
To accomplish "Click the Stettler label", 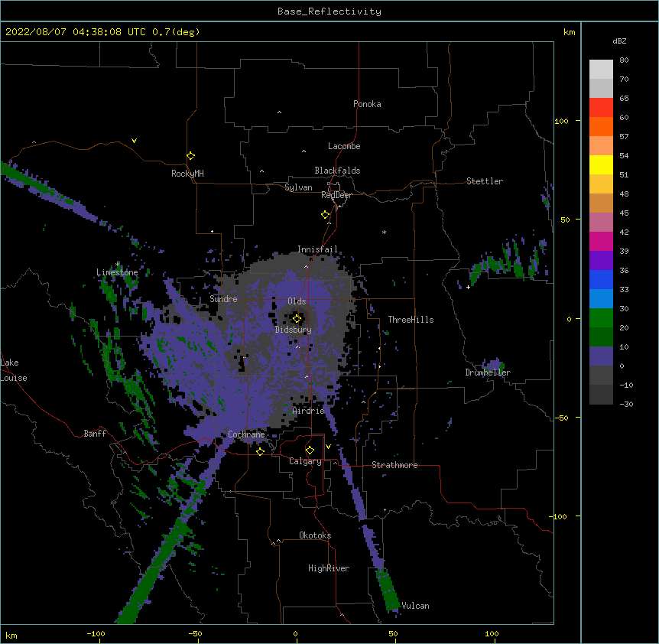I will 485,181.
